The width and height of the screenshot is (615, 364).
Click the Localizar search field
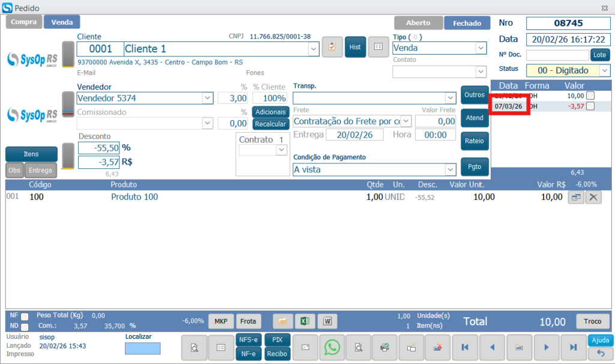pyautogui.click(x=142, y=348)
